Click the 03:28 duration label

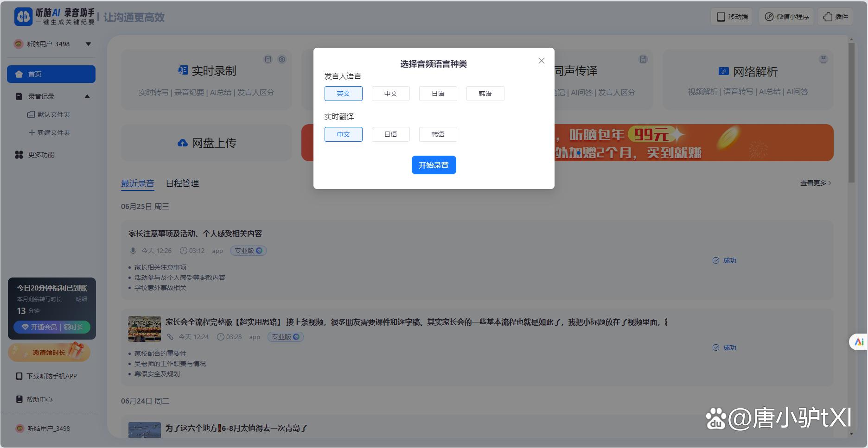[234, 337]
